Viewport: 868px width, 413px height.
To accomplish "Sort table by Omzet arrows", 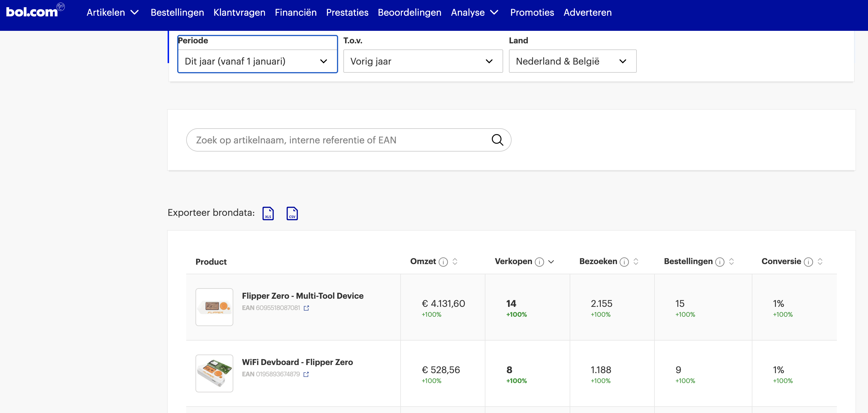I will point(455,261).
